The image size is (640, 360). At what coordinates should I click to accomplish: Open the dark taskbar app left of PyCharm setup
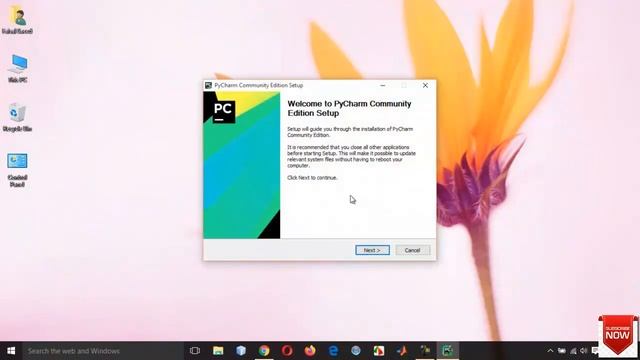(425, 351)
